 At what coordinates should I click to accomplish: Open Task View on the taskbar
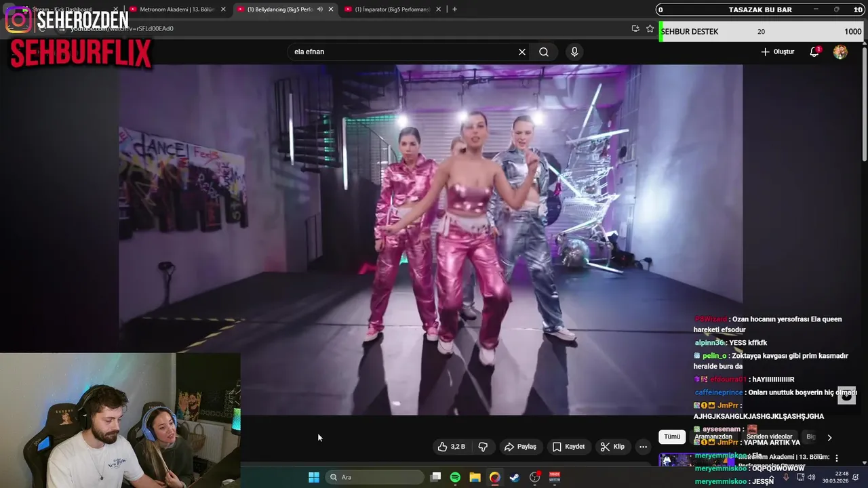click(x=436, y=477)
